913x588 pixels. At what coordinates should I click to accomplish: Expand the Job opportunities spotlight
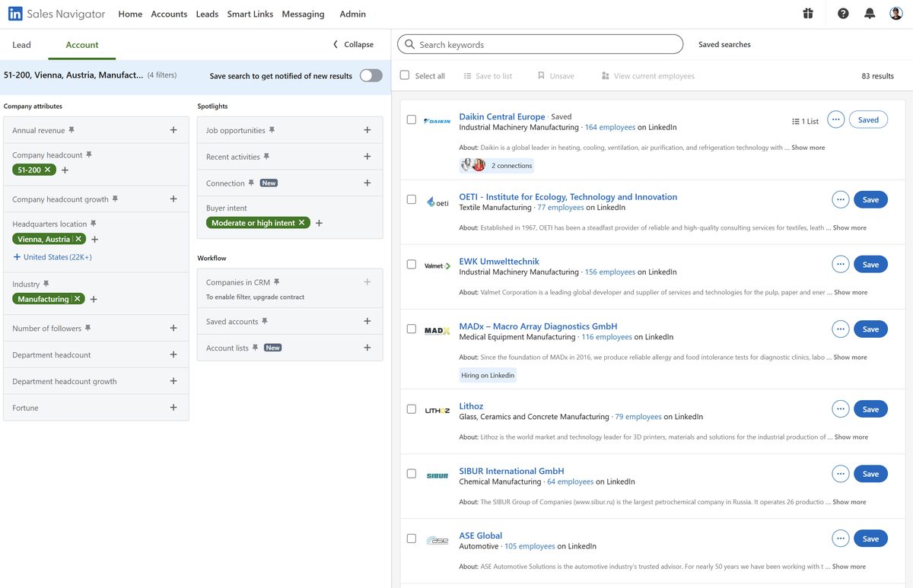(367, 129)
